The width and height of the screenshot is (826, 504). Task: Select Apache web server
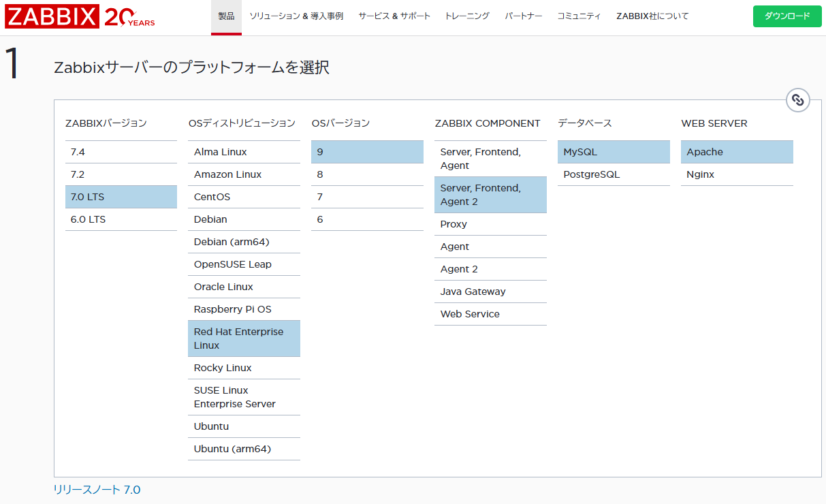point(737,152)
